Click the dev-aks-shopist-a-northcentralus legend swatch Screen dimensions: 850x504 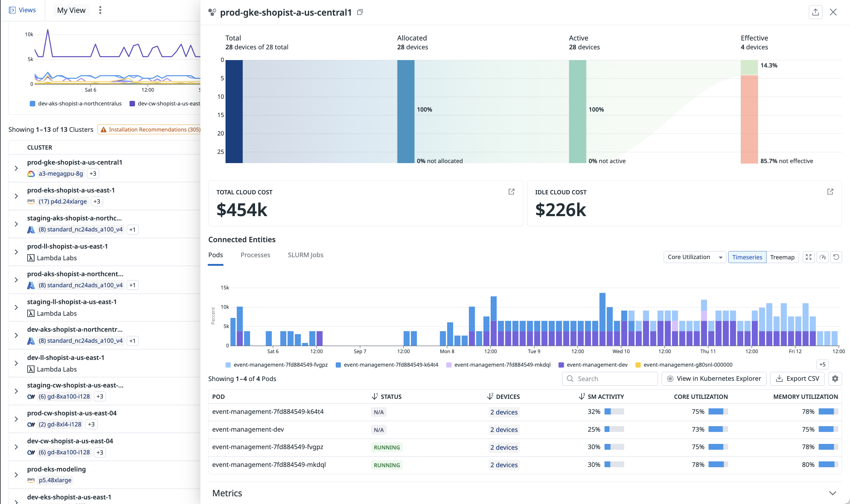[x=33, y=104]
